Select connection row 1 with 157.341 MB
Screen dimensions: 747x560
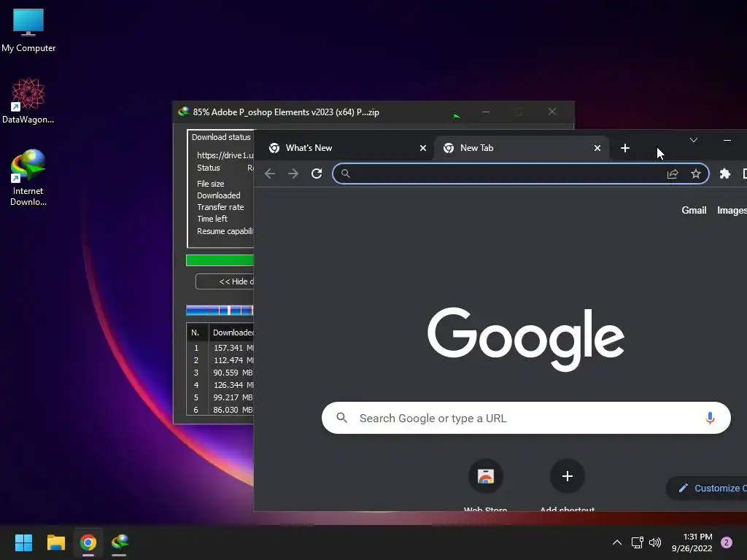click(220, 348)
